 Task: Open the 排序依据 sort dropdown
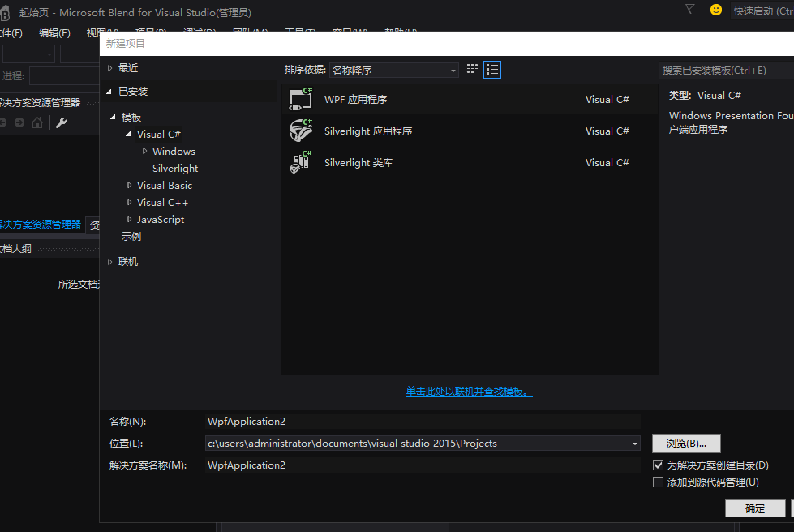393,71
